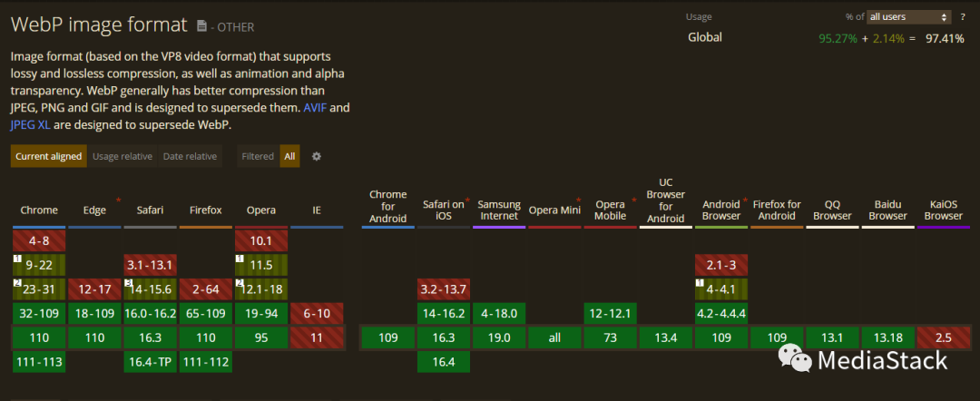
Task: Open the settings gear next to All
Action: click(317, 156)
